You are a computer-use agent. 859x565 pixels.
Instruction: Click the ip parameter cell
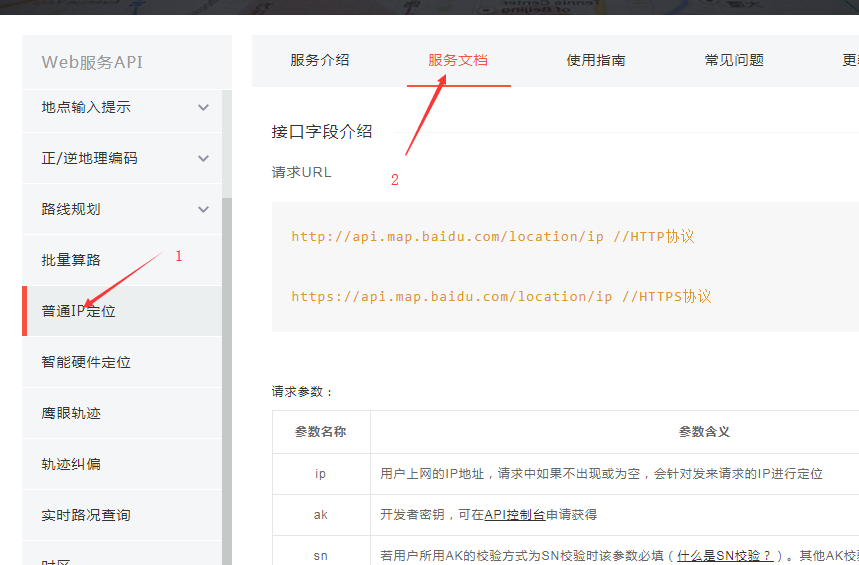pos(321,474)
